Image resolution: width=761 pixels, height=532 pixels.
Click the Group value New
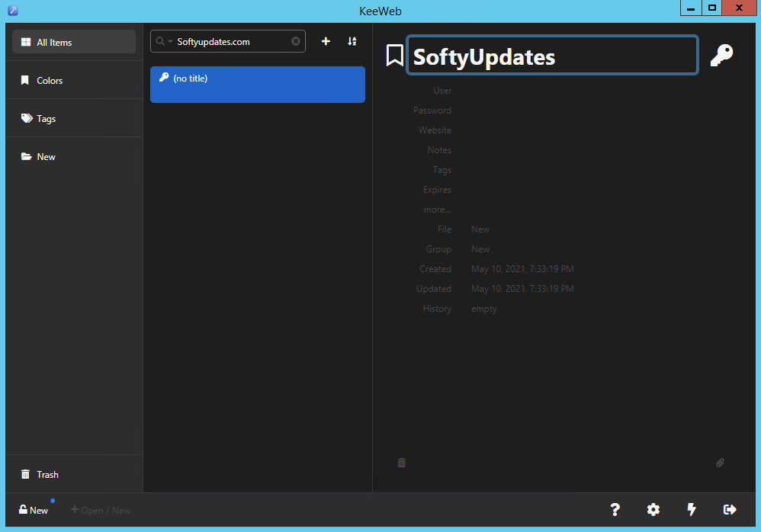point(480,249)
